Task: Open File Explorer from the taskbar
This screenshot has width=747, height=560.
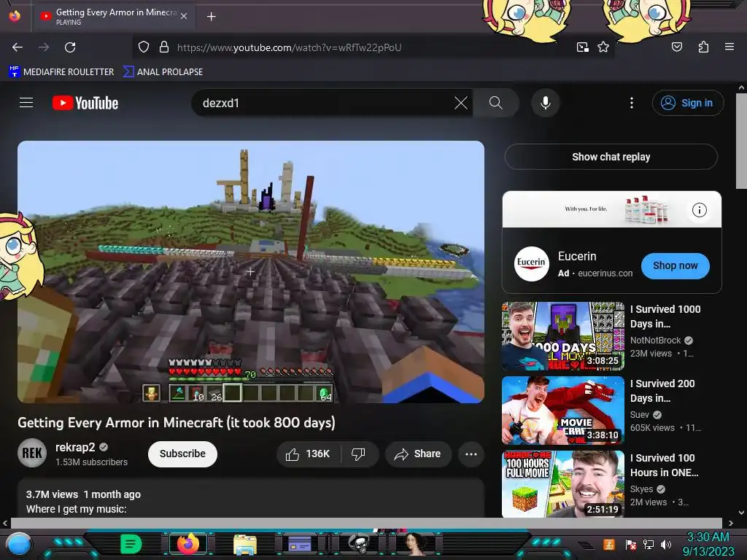Action: (x=245, y=544)
